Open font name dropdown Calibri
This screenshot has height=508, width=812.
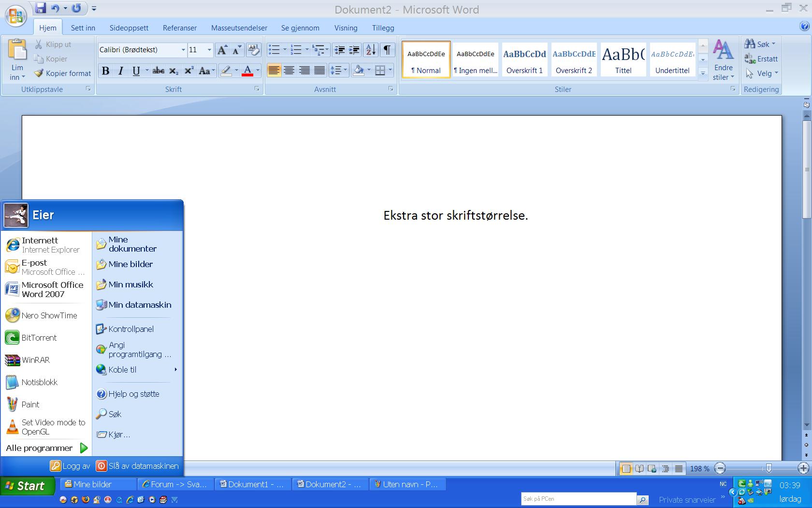click(183, 50)
